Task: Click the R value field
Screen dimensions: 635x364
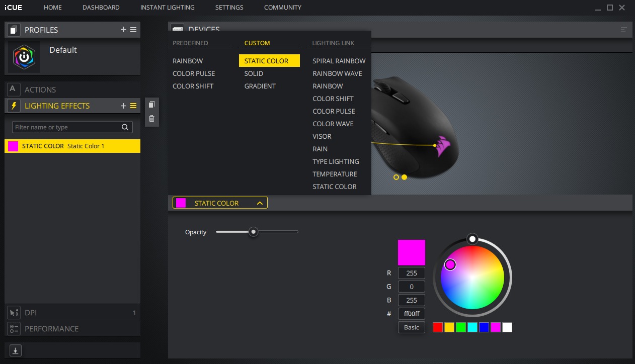Action: pos(412,273)
